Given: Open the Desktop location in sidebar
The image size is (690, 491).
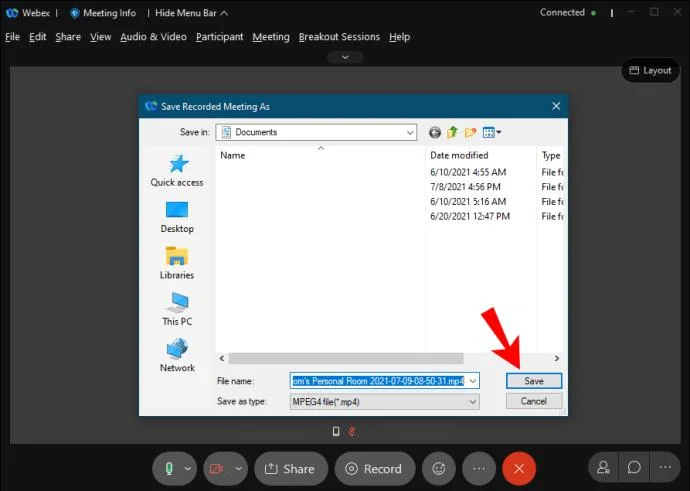Looking at the screenshot, I should [x=177, y=210].
